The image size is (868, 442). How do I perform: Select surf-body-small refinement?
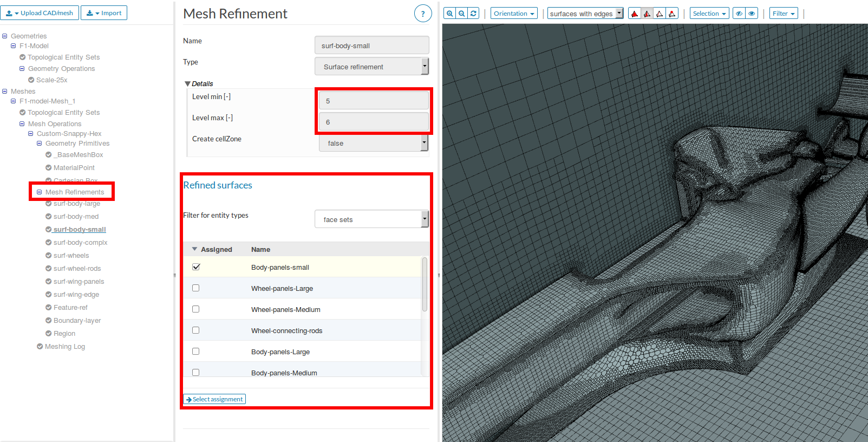80,230
